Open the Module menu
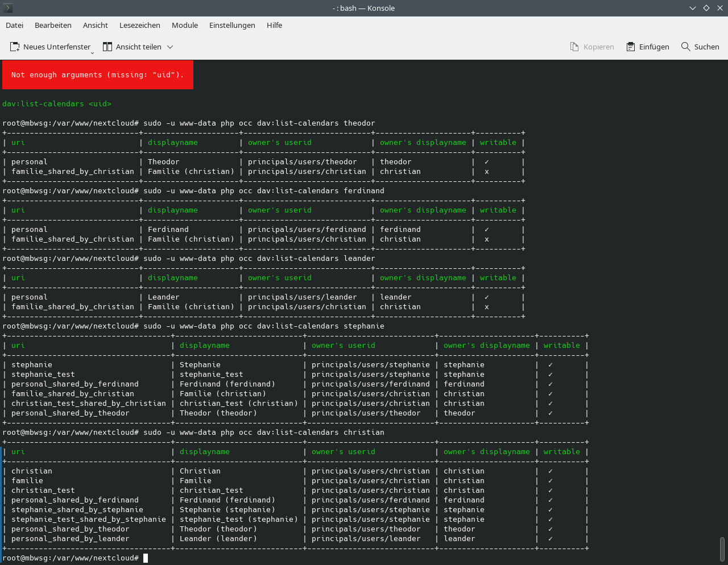Image resolution: width=728 pixels, height=565 pixels. coord(185,25)
